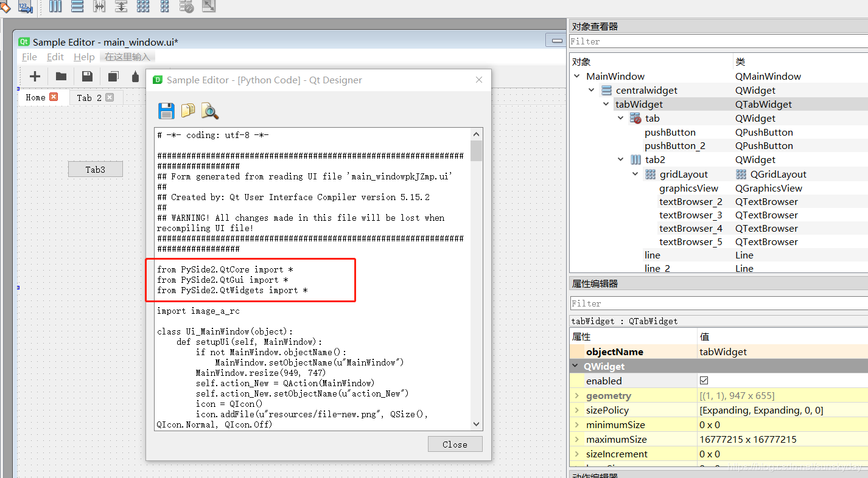Click the Break Layout toolbar icon
Image resolution: width=868 pixels, height=478 pixels.
tap(186, 7)
